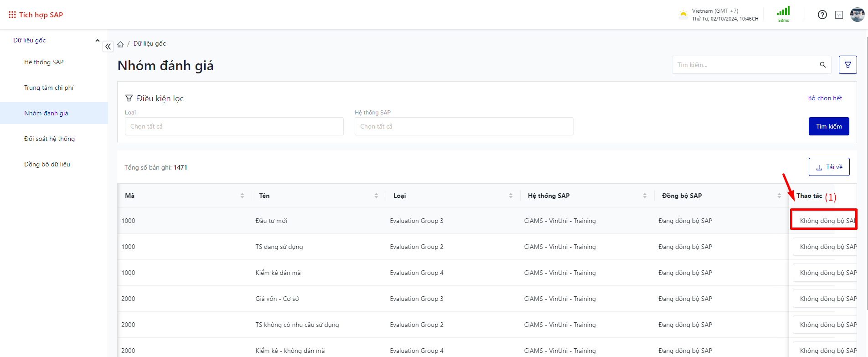Open the help question mark icon

click(822, 15)
